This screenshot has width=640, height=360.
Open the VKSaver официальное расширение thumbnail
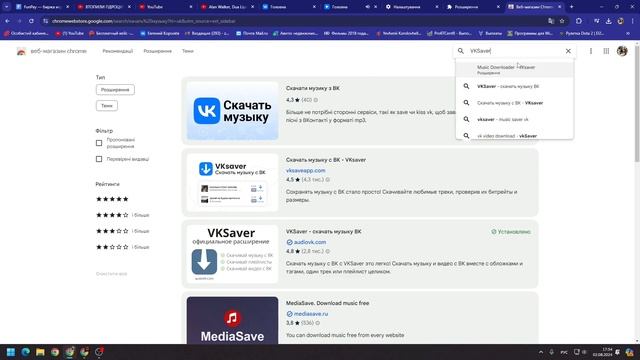tap(232, 254)
